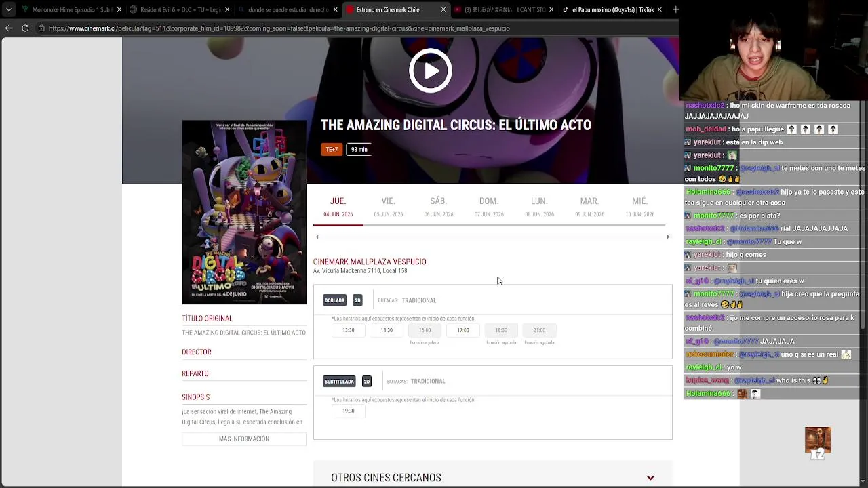Close the Mononoke Hime tab
Image resolution: width=868 pixels, height=488 pixels.
119,9
